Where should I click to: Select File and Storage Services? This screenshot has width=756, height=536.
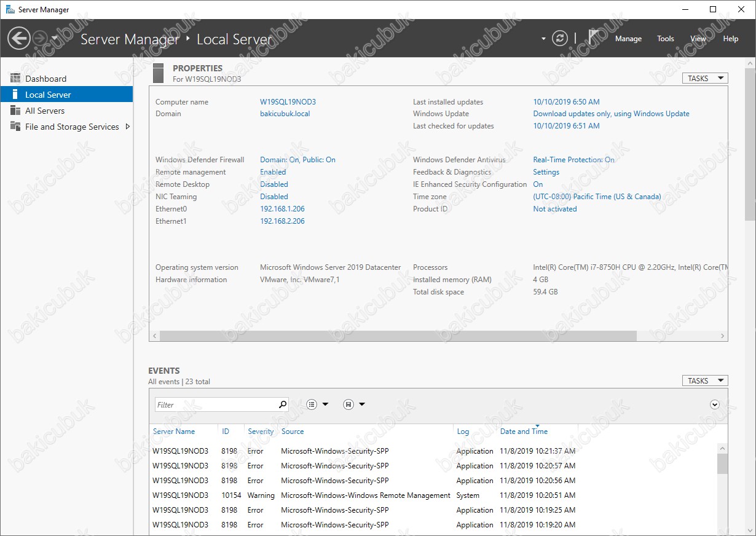[x=66, y=127]
